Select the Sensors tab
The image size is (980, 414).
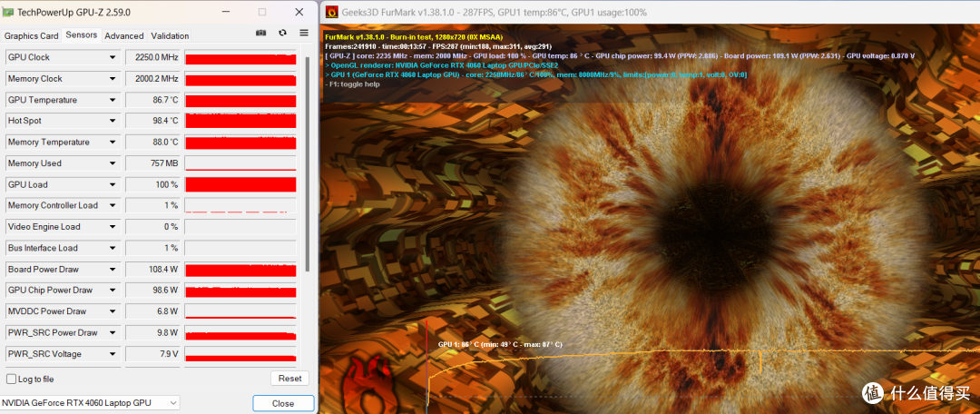(x=82, y=35)
